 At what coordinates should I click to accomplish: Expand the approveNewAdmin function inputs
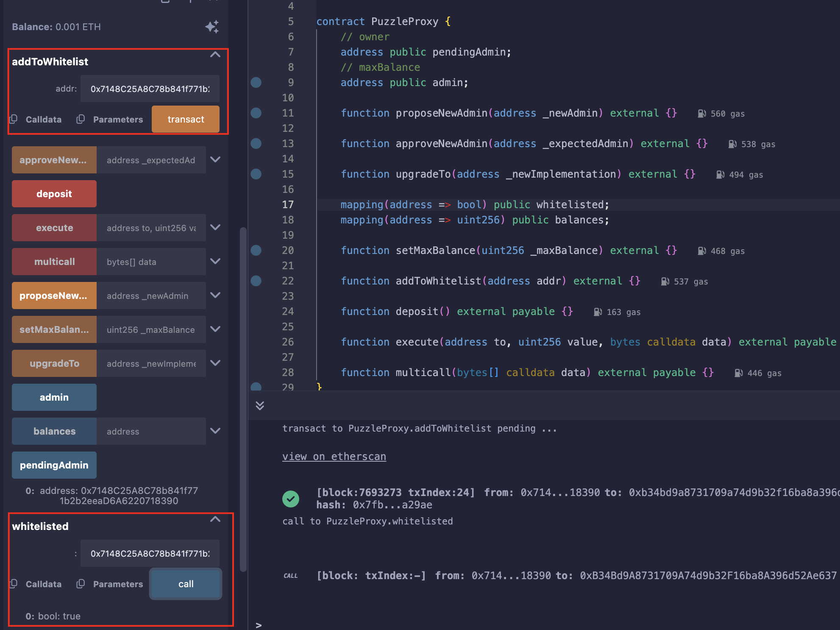[x=215, y=159]
